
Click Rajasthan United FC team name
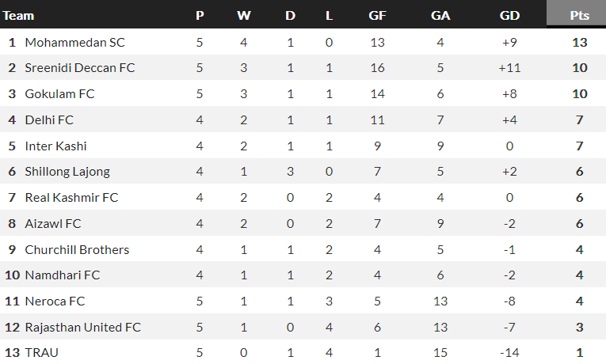[82, 328]
